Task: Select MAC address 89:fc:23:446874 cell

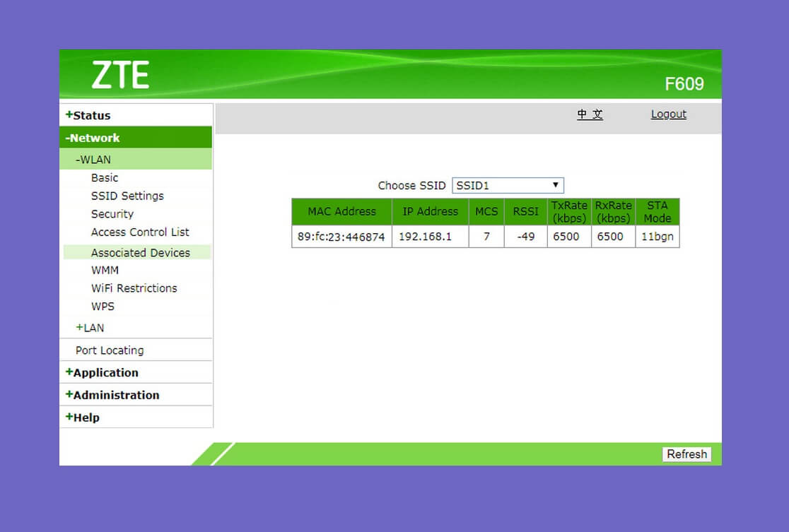Action: [x=341, y=237]
